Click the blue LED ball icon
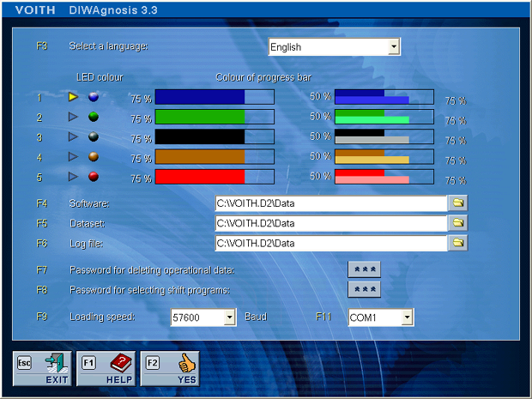Viewport: 532px width, 399px height. click(x=94, y=97)
